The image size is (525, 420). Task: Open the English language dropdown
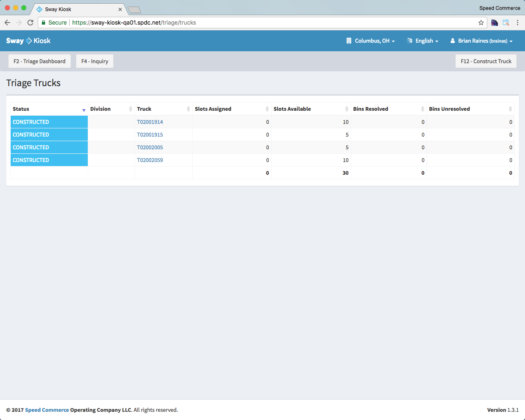coord(422,41)
